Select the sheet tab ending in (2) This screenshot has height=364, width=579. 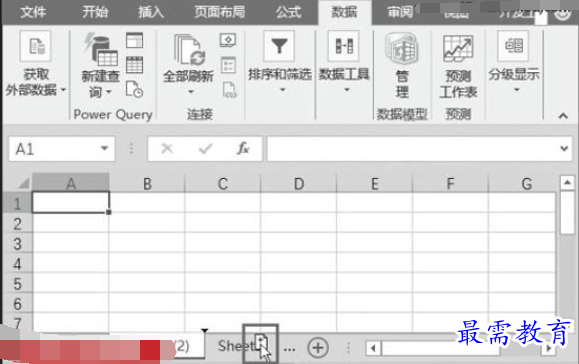coord(181,346)
